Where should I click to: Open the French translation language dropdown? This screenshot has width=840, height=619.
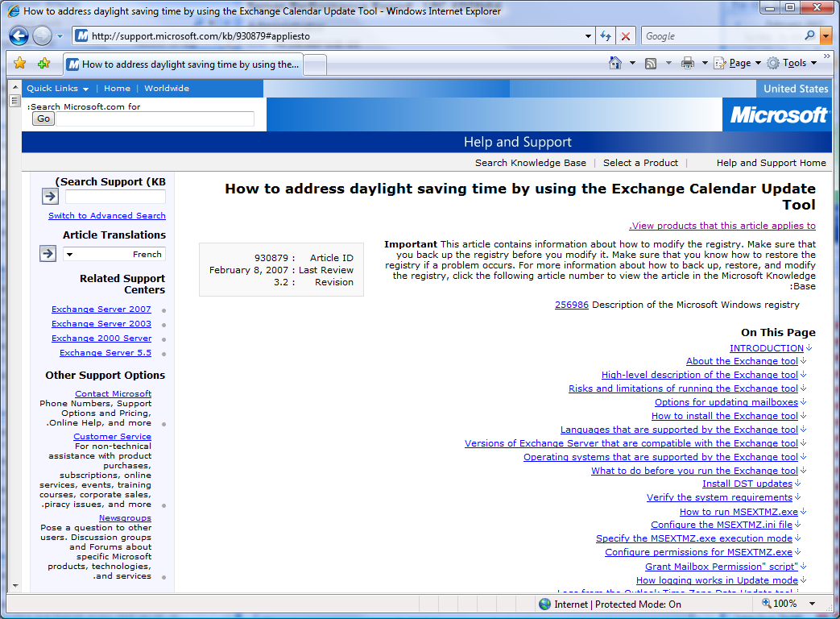point(114,254)
